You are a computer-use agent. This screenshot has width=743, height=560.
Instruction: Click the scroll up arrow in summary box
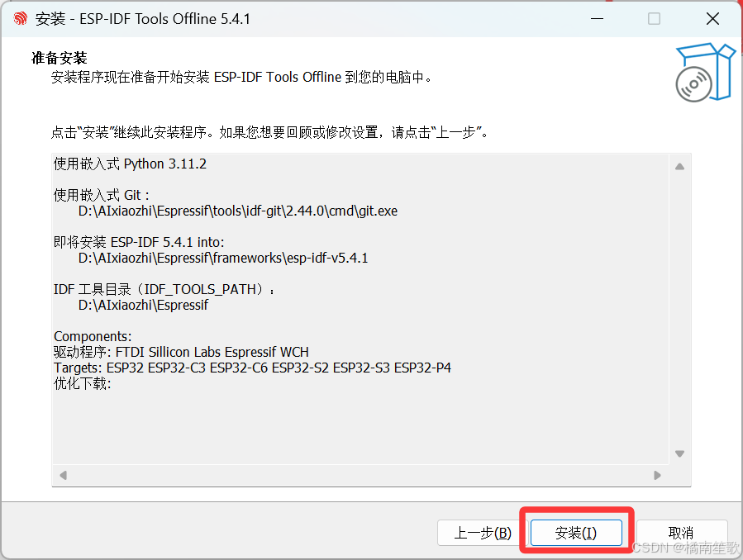[x=679, y=167]
